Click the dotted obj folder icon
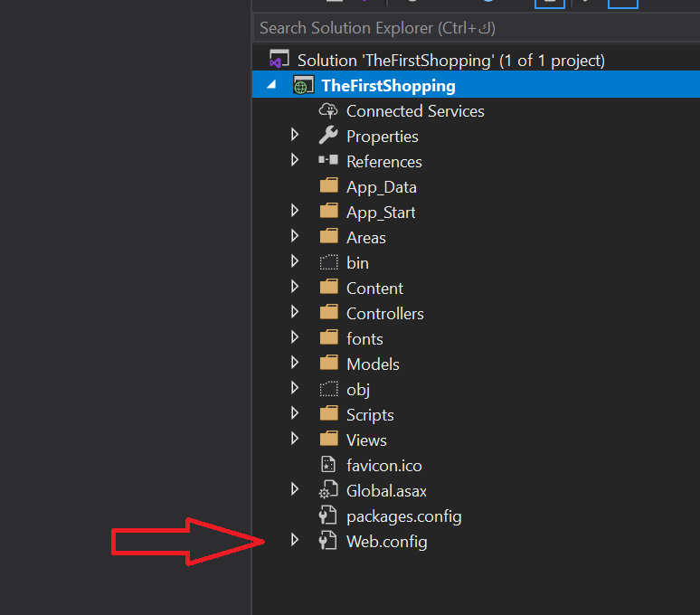This screenshot has width=700, height=615. (x=329, y=389)
